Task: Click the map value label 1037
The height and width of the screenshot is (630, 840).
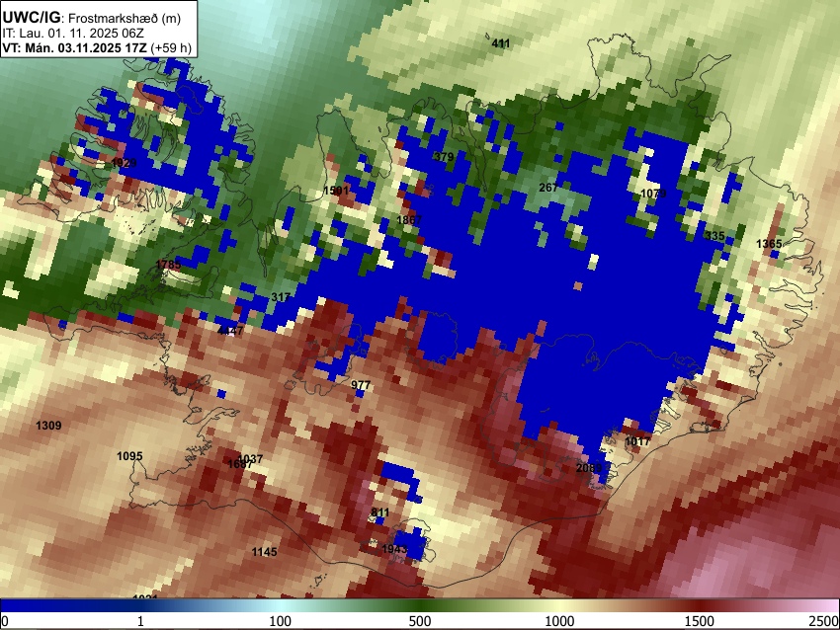Action: (x=251, y=459)
